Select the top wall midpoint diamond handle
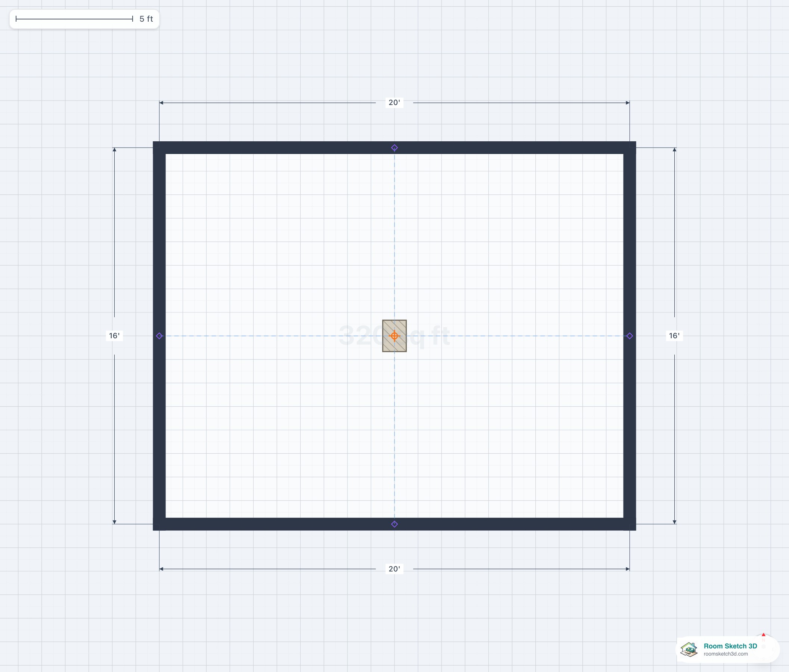Viewport: 789px width, 672px height. [394, 148]
